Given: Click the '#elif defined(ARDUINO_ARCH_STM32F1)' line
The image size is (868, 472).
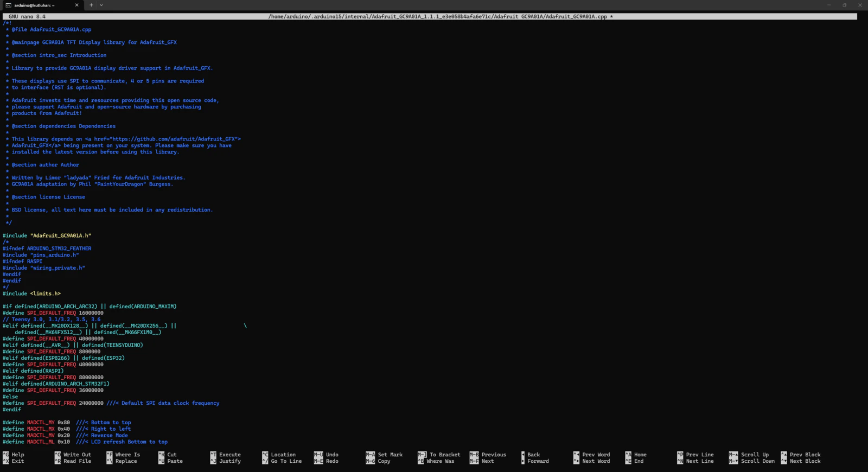Looking at the screenshot, I should pos(56,384).
